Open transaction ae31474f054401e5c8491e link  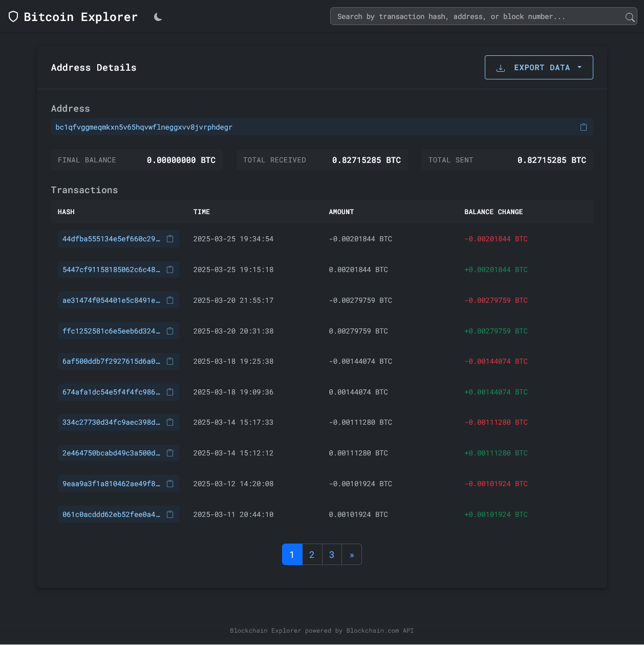tap(111, 300)
